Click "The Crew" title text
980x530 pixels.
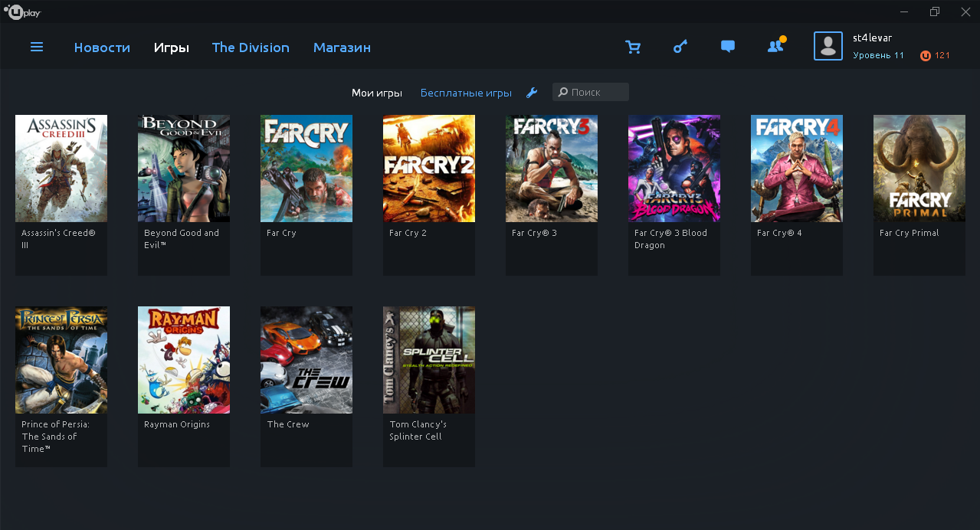288,424
